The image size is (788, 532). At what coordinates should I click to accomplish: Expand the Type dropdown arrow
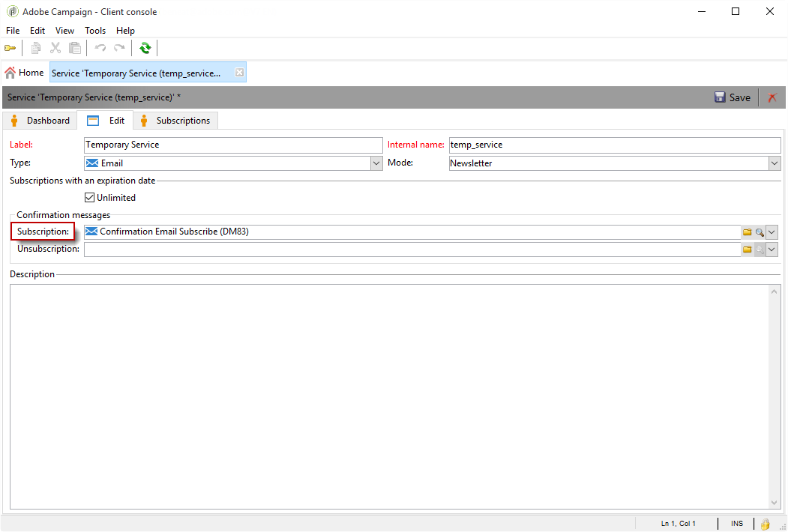coord(376,163)
